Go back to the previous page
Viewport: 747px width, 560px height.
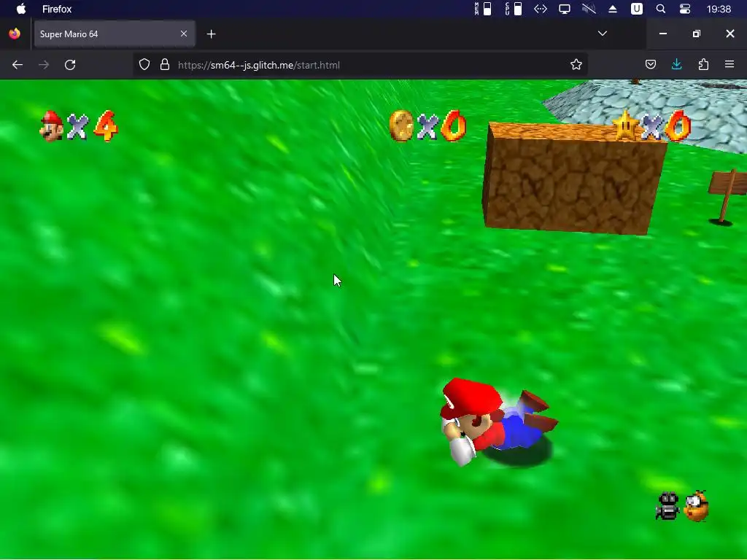[x=18, y=65]
